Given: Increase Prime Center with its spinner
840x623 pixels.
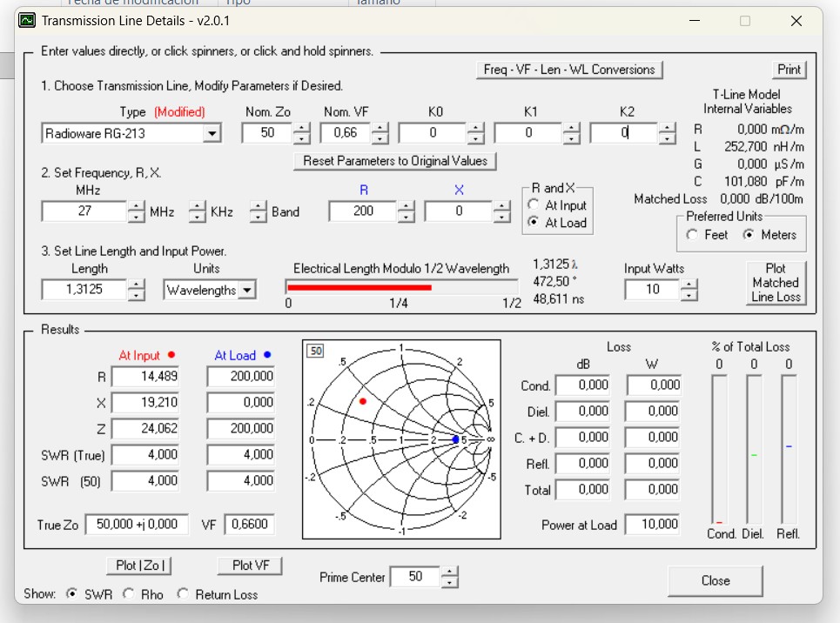Looking at the screenshot, I should click(x=449, y=572).
